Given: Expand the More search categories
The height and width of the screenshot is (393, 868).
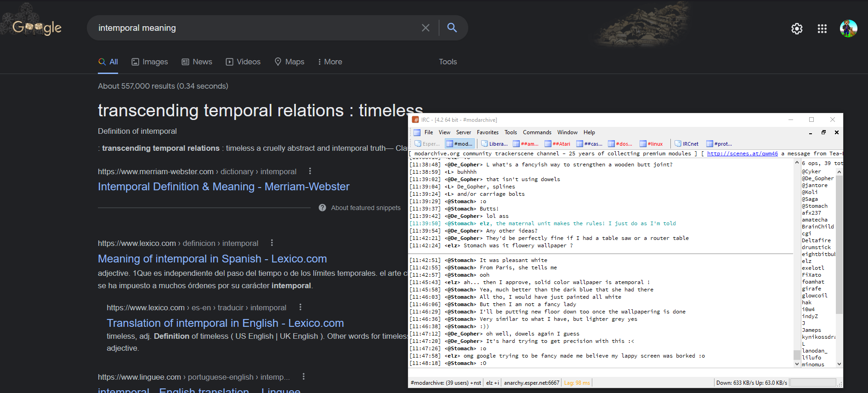Looking at the screenshot, I should (x=330, y=62).
